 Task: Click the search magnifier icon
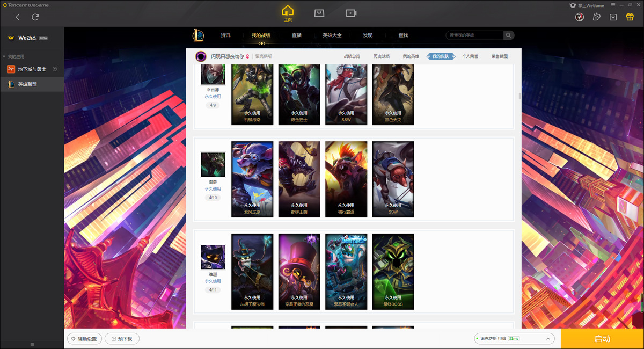[508, 35]
